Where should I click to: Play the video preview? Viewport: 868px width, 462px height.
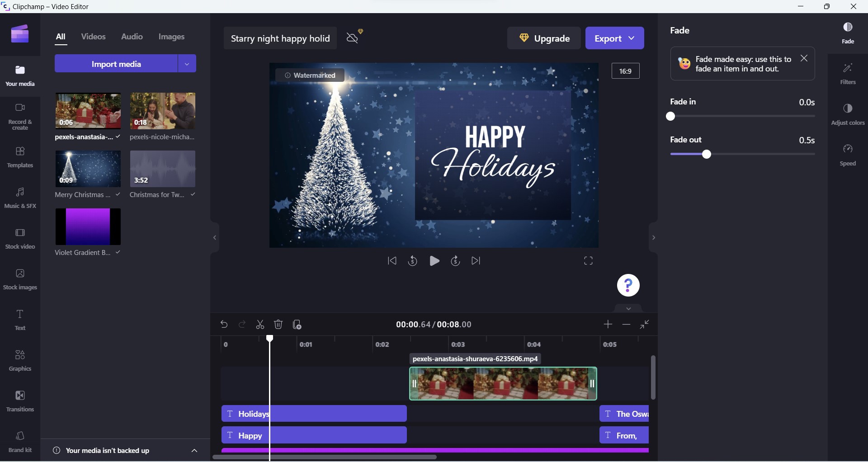(434, 261)
